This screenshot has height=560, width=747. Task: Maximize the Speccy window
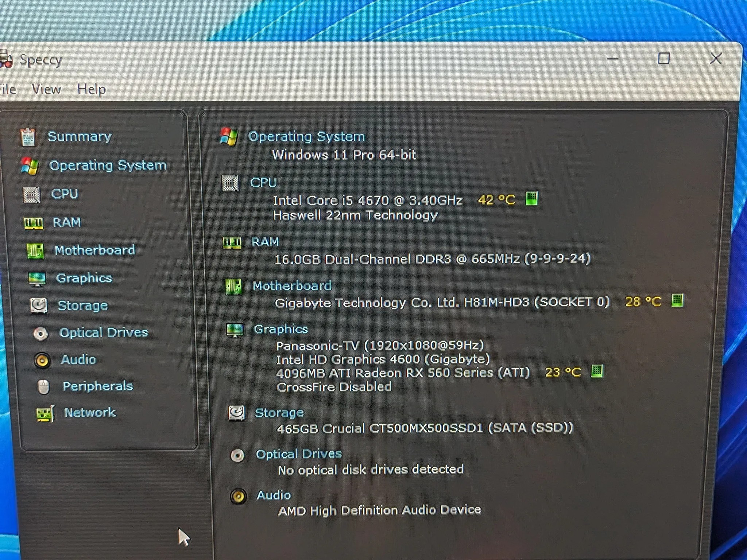click(663, 58)
